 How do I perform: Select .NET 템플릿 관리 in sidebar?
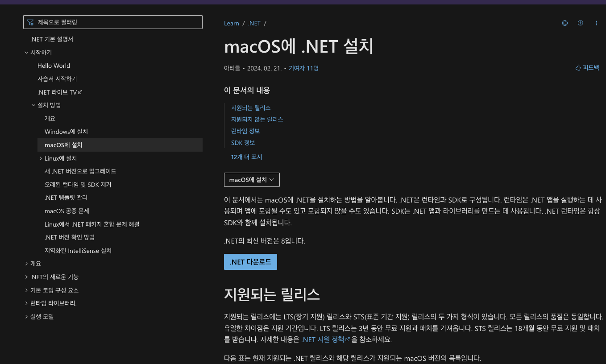pos(66,198)
